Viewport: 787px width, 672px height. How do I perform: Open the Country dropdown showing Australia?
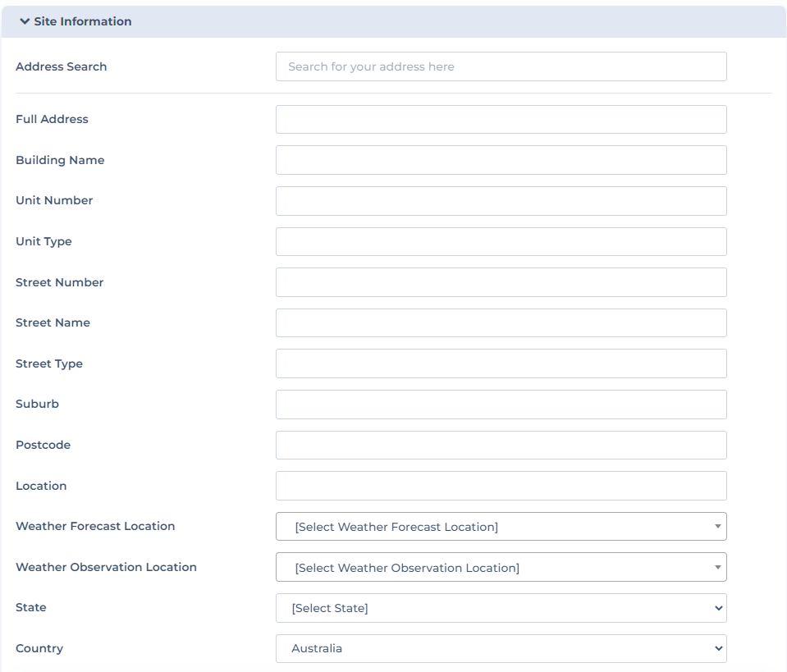coord(501,648)
